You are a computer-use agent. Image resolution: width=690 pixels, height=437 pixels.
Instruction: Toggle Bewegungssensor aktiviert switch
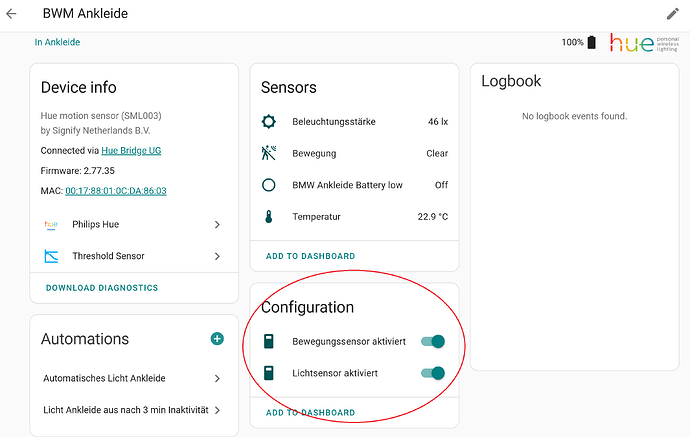pyautogui.click(x=433, y=342)
